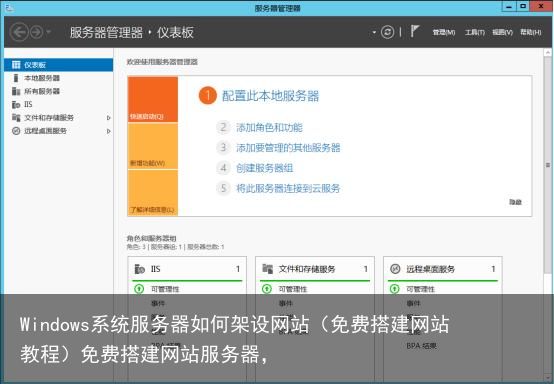This screenshot has width=554, height=384.
Task: Click the 文件和存储服务 sidebar icon
Action: (16, 118)
